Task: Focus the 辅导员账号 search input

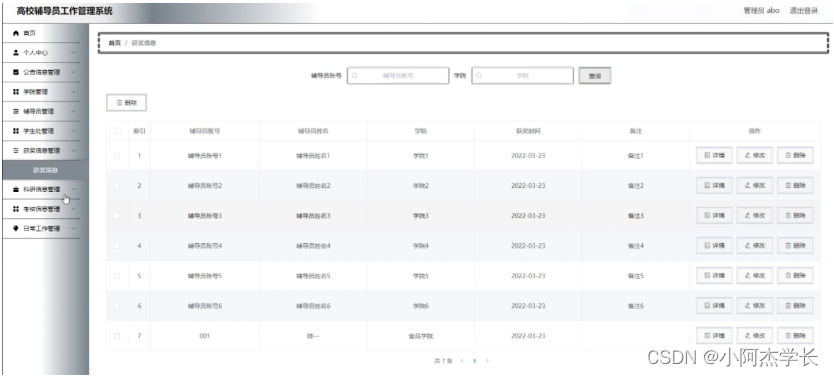Action: (x=398, y=76)
